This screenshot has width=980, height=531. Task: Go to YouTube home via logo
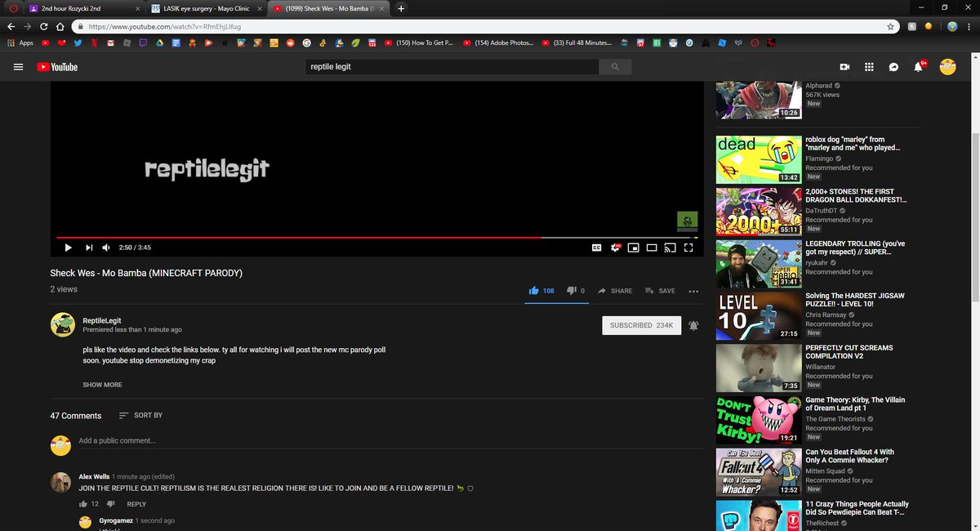point(57,67)
